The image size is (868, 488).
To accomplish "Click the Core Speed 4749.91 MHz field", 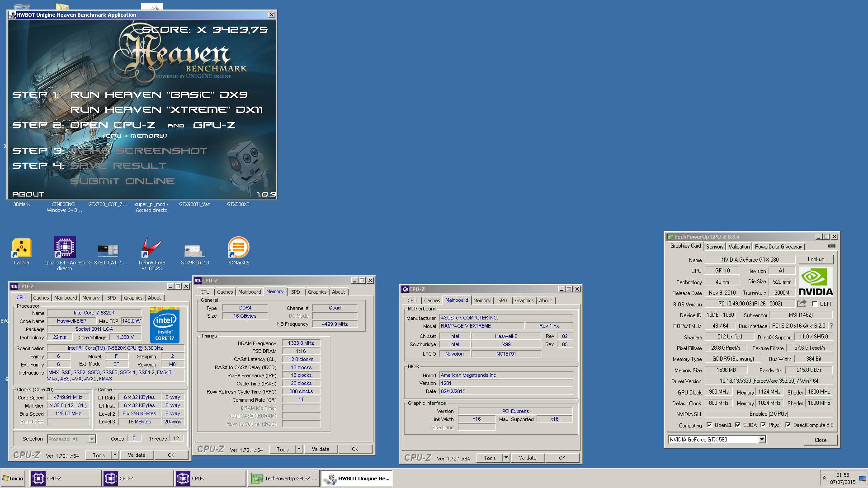I will [x=68, y=397].
